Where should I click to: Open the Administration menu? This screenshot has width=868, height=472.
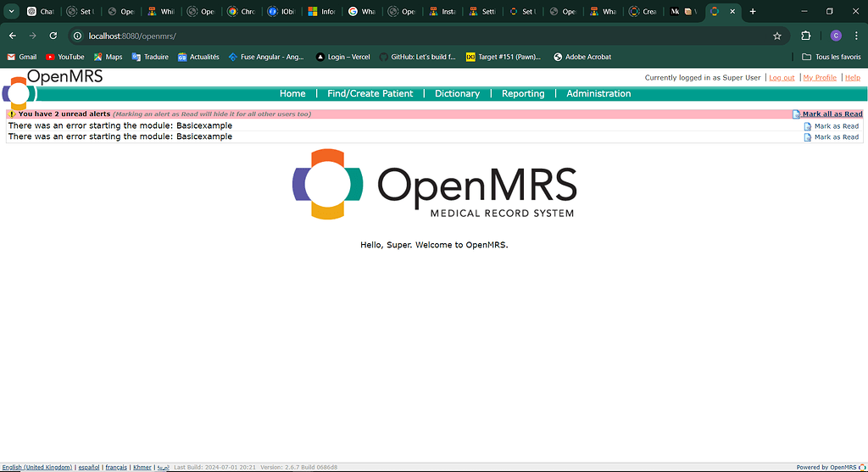(x=598, y=93)
